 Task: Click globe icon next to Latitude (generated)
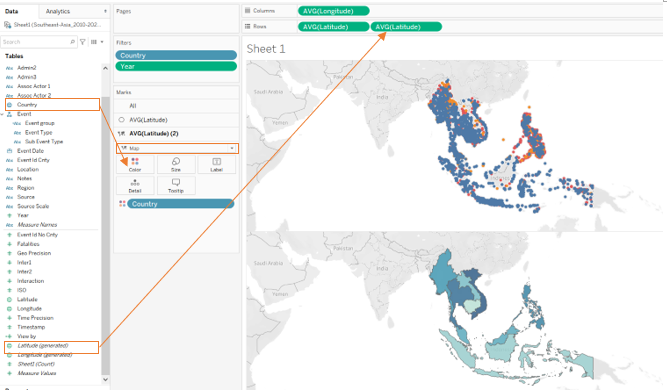(9, 346)
